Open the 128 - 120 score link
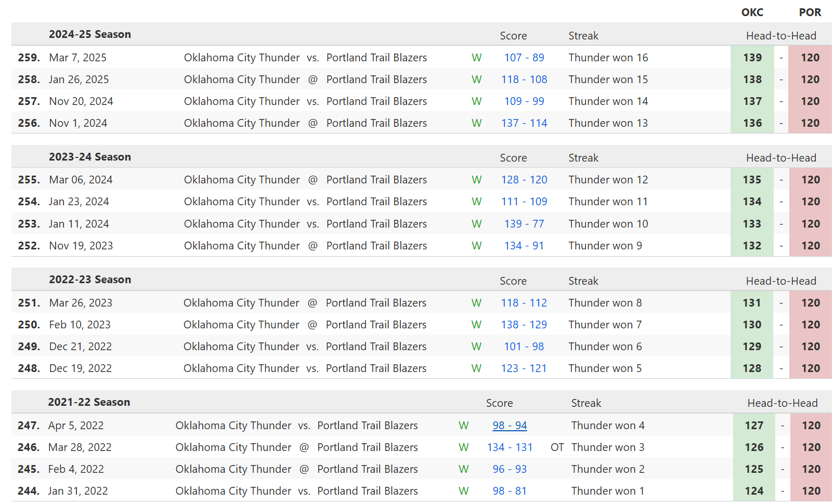The width and height of the screenshot is (834, 504). pyautogui.click(x=524, y=180)
